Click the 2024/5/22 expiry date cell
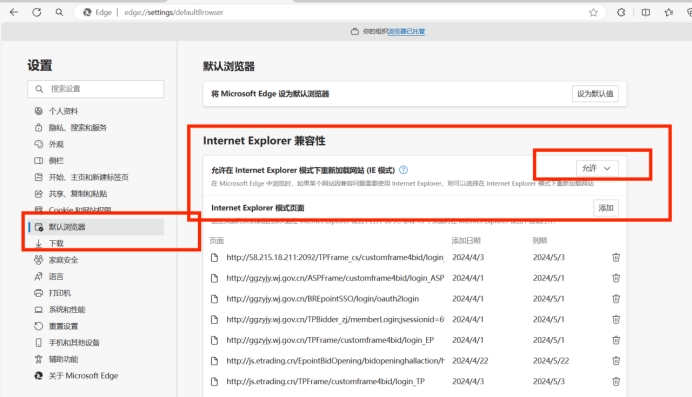Screen dimensions: 692x397 coord(551,361)
